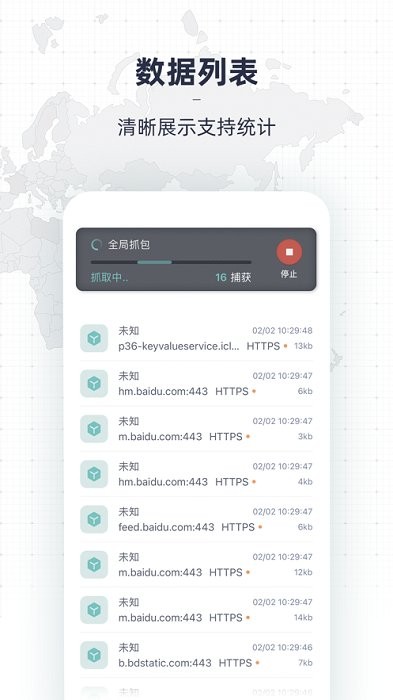The height and width of the screenshot is (700, 393).
Task: Open the b.bdstatic.com:443 host entry
Action: pyautogui.click(x=165, y=663)
